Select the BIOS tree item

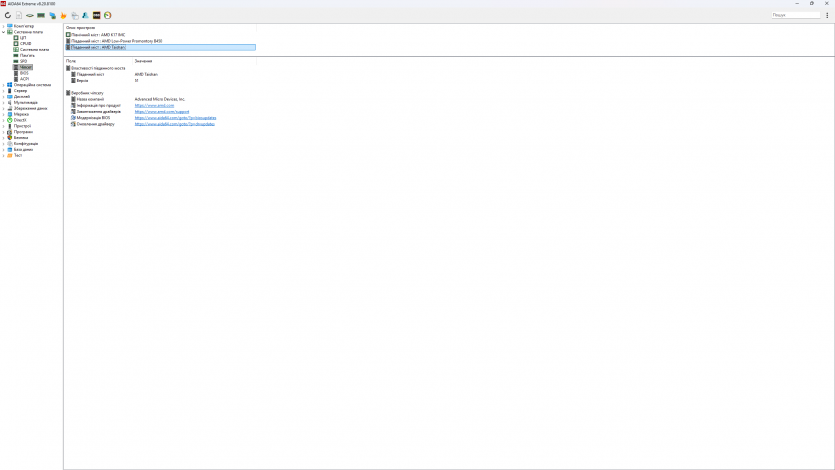[x=24, y=73]
